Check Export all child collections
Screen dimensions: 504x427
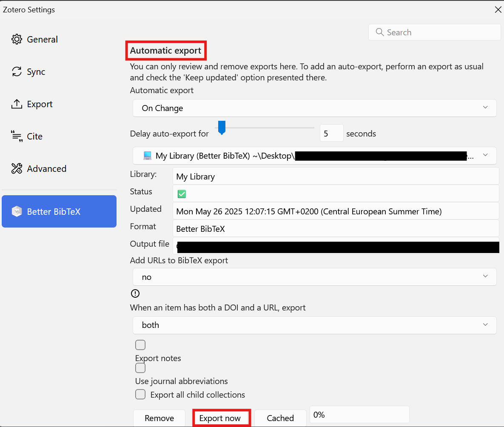[140, 394]
